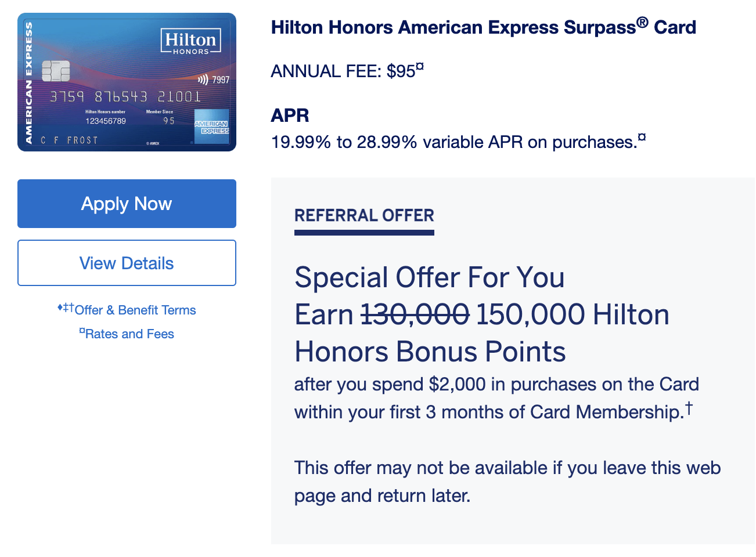Image resolution: width=756 pixels, height=557 pixels.
Task: Click the Hilton Honors American Express Surpass Card title
Action: point(483,27)
